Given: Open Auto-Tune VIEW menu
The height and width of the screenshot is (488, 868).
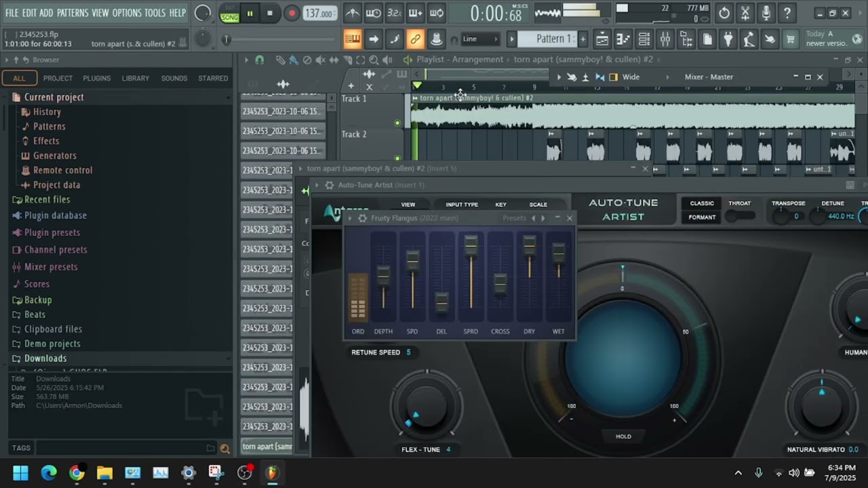Looking at the screenshot, I should click(x=408, y=205).
